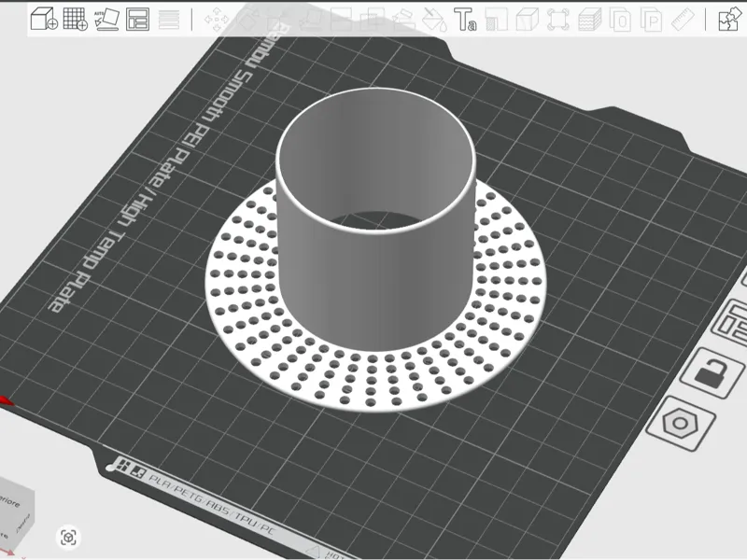Screen dimensions: 747x560
Task: Switch to Assembly view puzzle icon
Action: [729, 19]
